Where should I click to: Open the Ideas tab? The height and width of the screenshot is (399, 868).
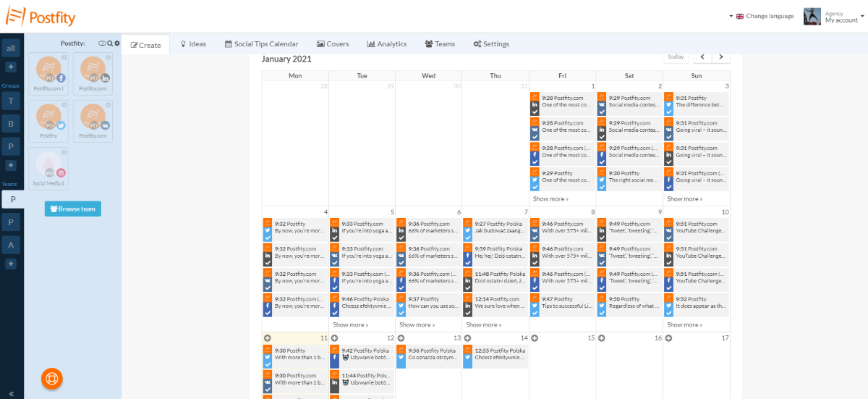[x=193, y=44]
